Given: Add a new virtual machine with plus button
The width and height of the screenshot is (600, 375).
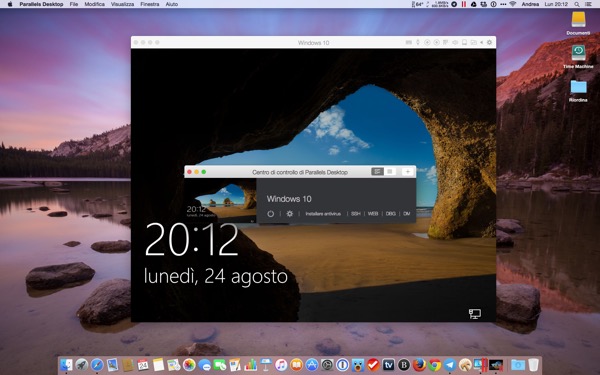Looking at the screenshot, I should click(408, 172).
